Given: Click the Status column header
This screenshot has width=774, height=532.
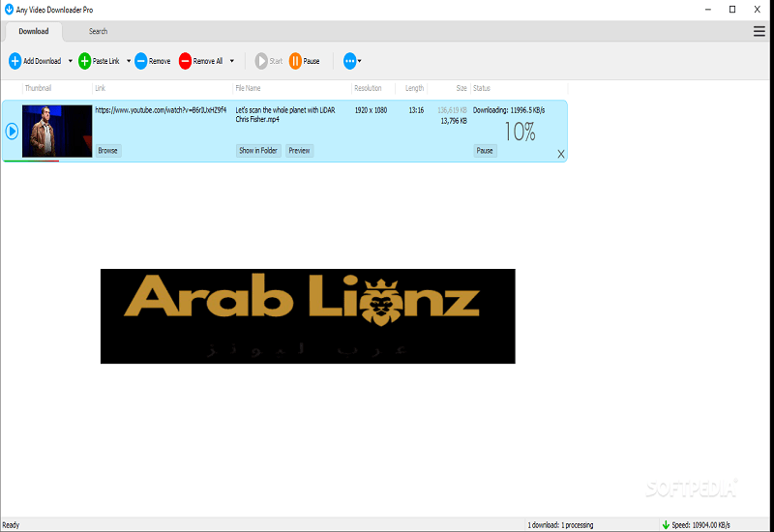Looking at the screenshot, I should 482,88.
